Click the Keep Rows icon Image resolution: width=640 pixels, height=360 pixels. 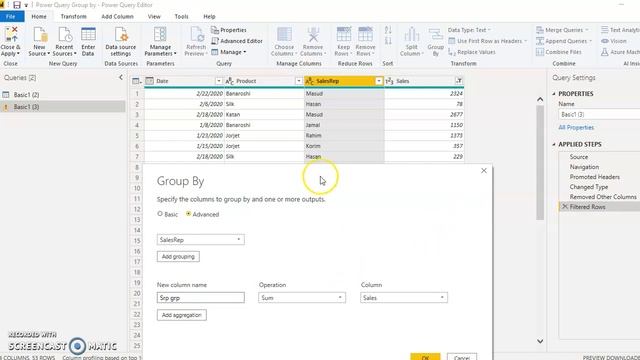[x=343, y=42]
